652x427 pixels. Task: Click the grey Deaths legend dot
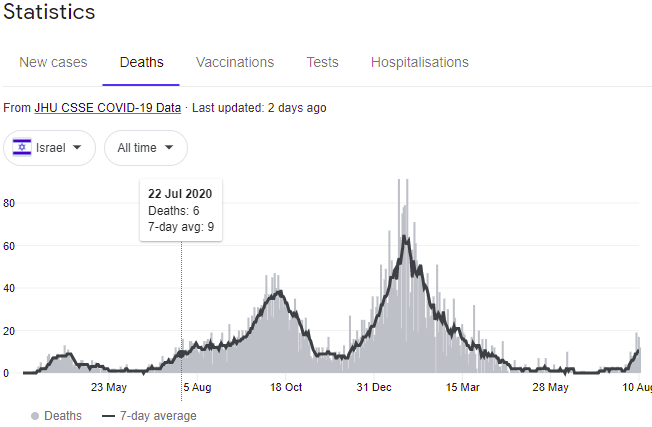point(35,416)
